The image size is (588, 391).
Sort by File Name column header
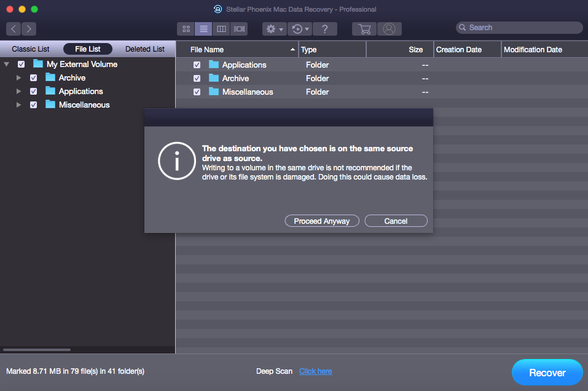[237, 50]
